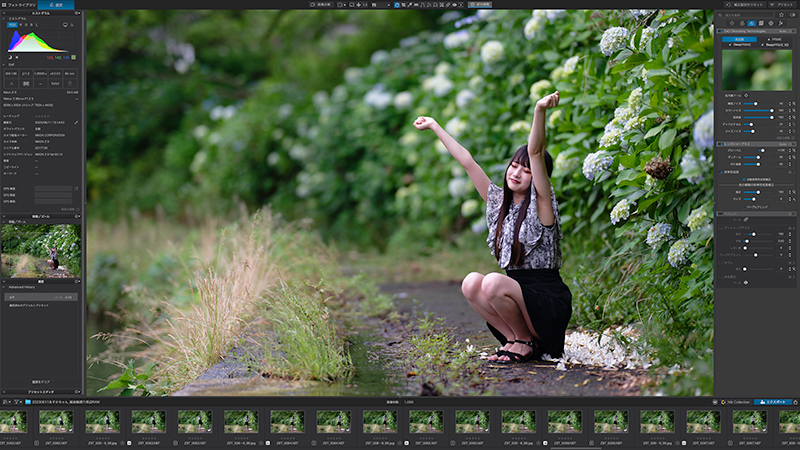Open the Geometry palette icon
The image size is (800, 450).
(x=761, y=23)
